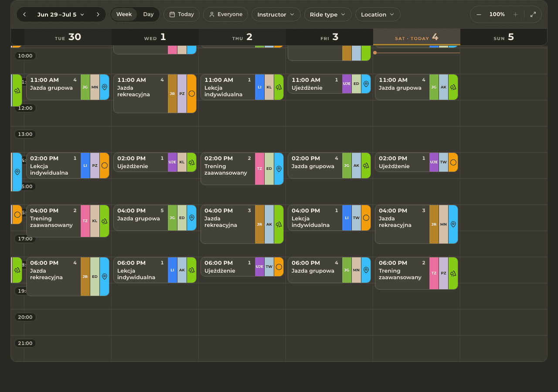The height and width of the screenshot is (392, 558).
Task: Open the Ride type filter dropdown
Action: pyautogui.click(x=328, y=14)
